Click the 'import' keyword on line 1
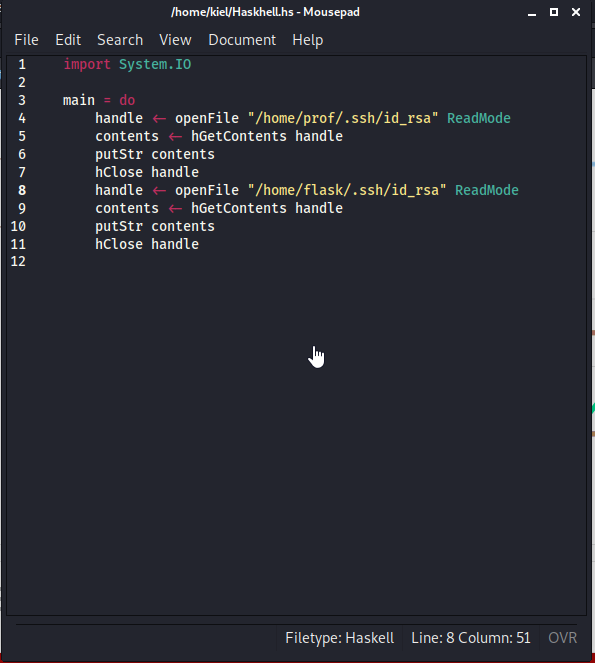The height and width of the screenshot is (663, 595). pyautogui.click(x=87, y=64)
